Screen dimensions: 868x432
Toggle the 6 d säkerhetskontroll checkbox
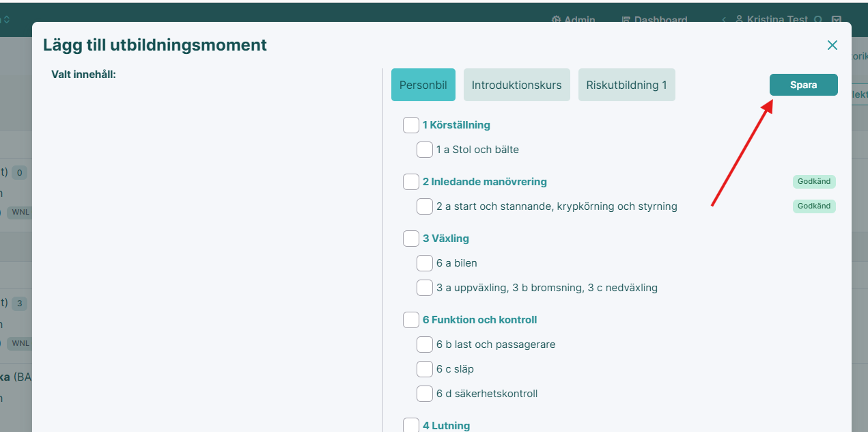424,394
